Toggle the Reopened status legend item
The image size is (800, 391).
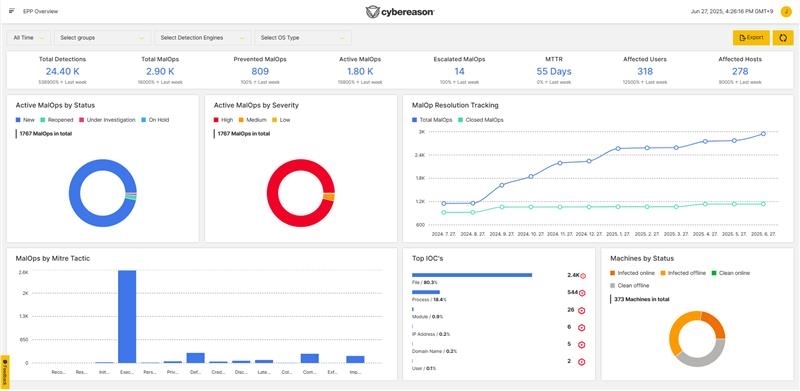pyautogui.click(x=57, y=120)
